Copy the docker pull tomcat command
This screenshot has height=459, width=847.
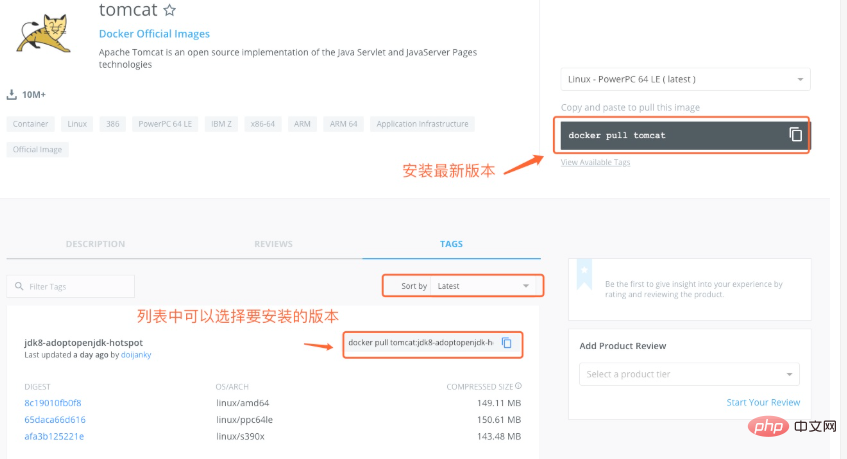tap(795, 134)
